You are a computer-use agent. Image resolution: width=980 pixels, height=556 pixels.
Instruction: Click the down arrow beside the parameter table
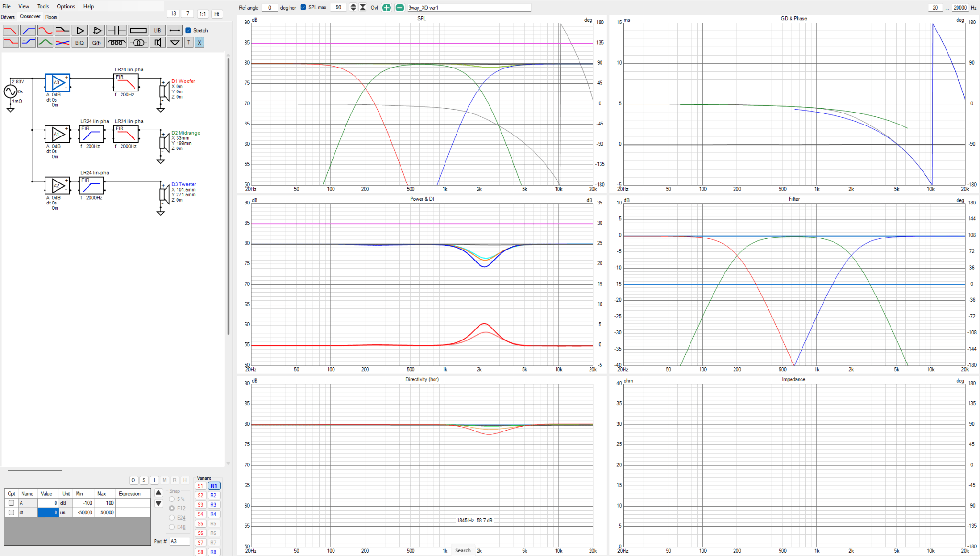point(158,503)
